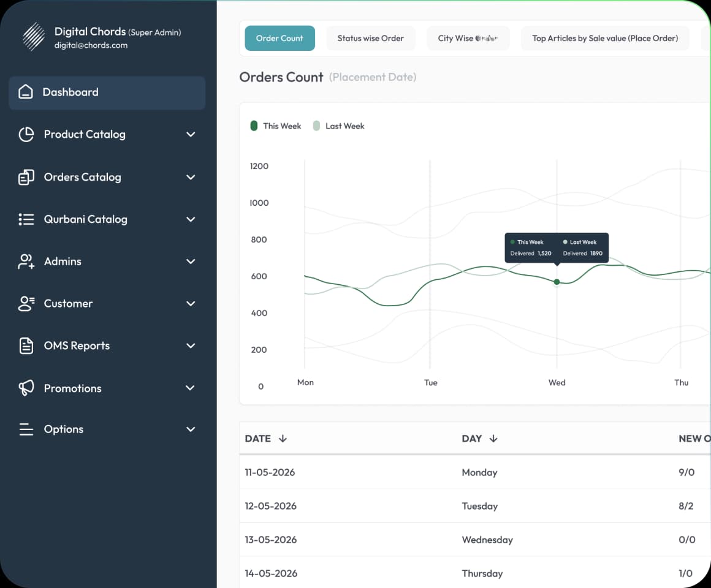Click the Thu axis label
711x588 pixels.
(681, 382)
